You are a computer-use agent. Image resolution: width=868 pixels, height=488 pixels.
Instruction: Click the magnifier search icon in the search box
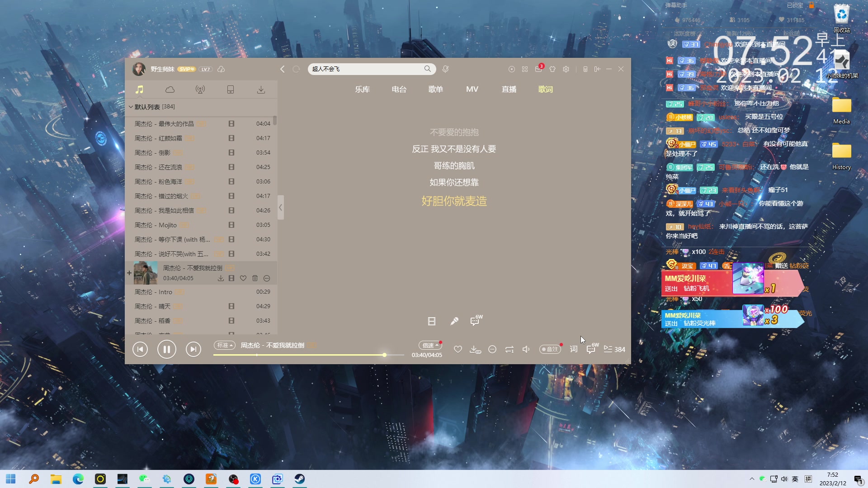tap(427, 69)
